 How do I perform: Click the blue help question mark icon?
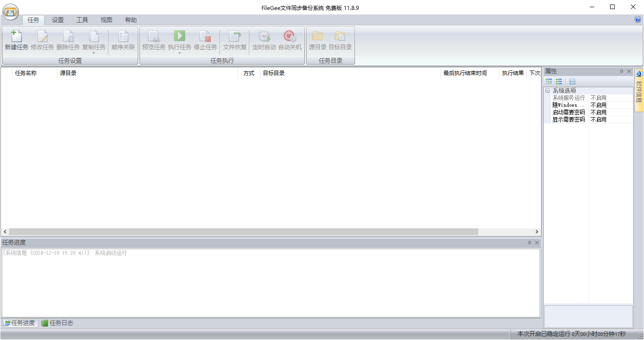point(638,20)
